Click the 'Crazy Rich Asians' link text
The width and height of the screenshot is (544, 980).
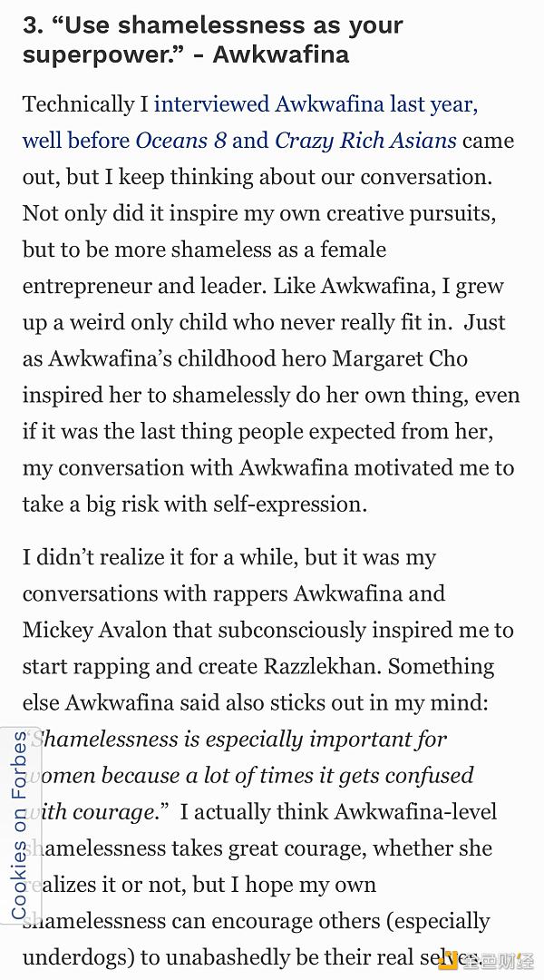(x=366, y=140)
